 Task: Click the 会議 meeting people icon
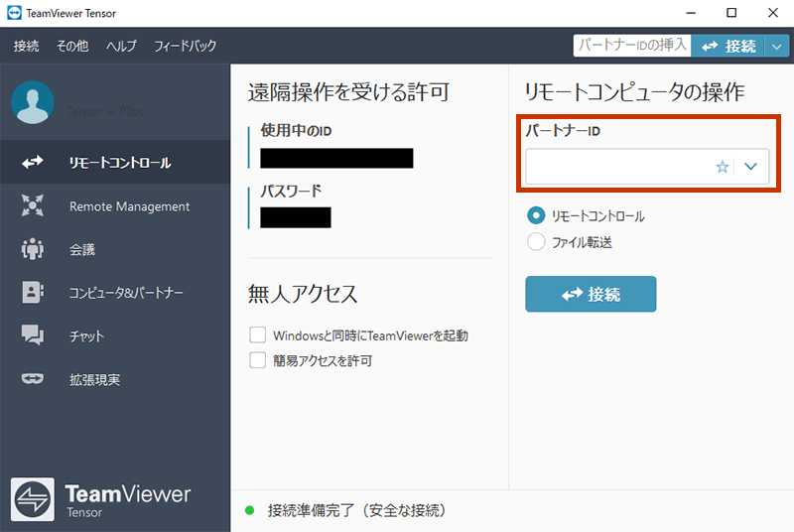[x=33, y=249]
